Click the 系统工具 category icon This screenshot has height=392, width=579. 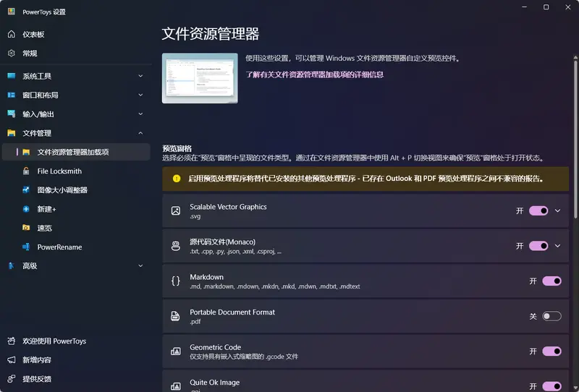pyautogui.click(x=12, y=76)
